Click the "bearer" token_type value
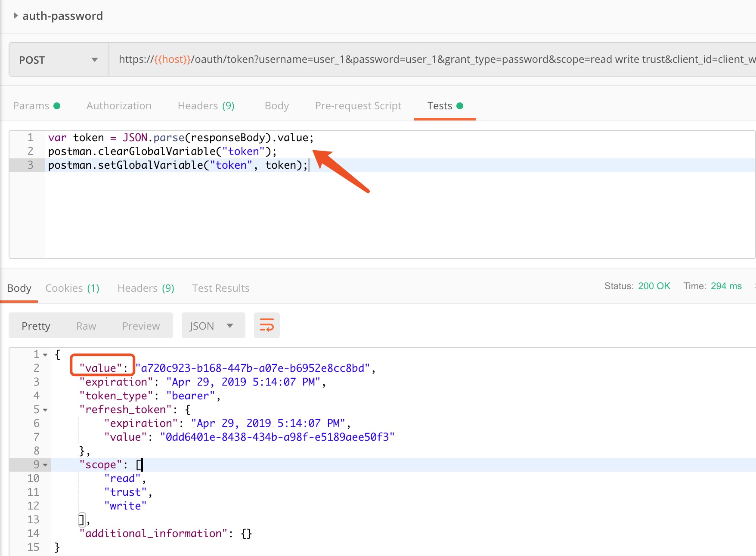 (190, 396)
